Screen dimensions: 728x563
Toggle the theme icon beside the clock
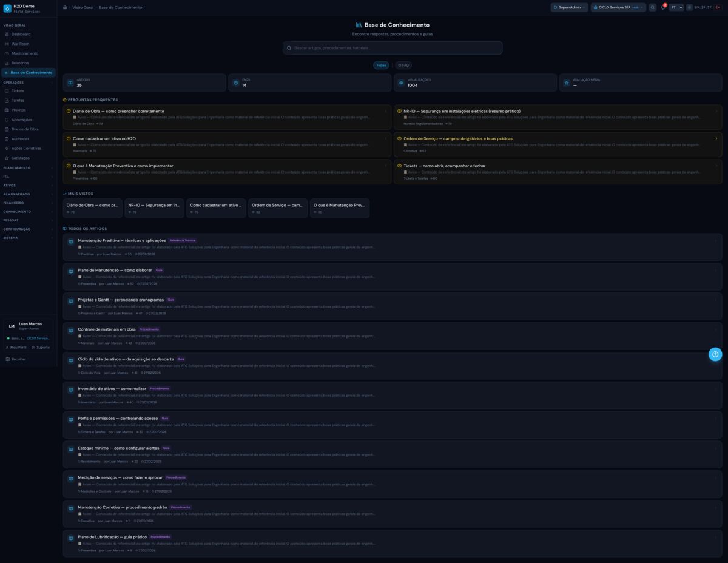(x=689, y=7)
